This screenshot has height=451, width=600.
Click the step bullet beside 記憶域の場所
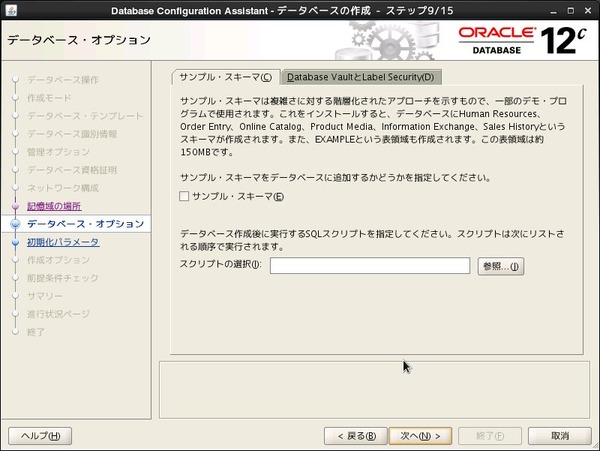click(x=15, y=206)
